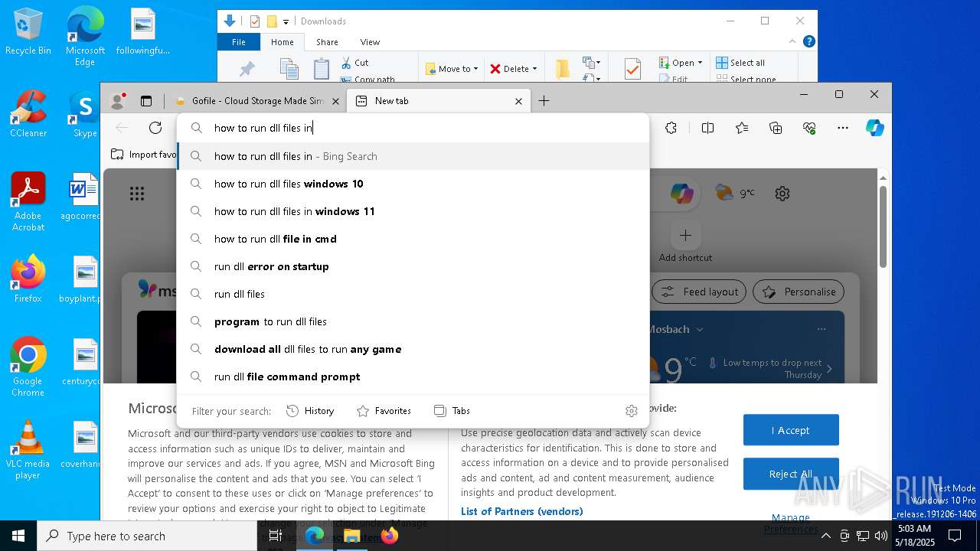Show hidden system tray icons chevron
The image size is (980, 551).
click(x=825, y=536)
